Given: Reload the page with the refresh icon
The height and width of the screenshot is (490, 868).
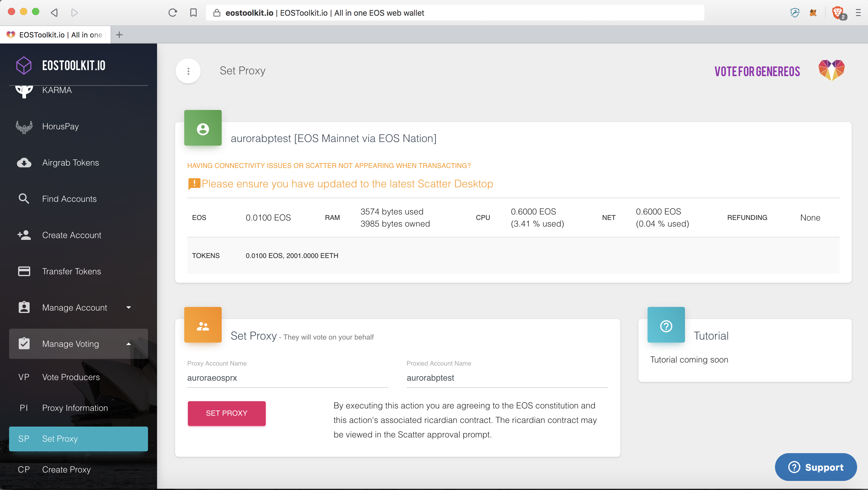Looking at the screenshot, I should point(173,13).
